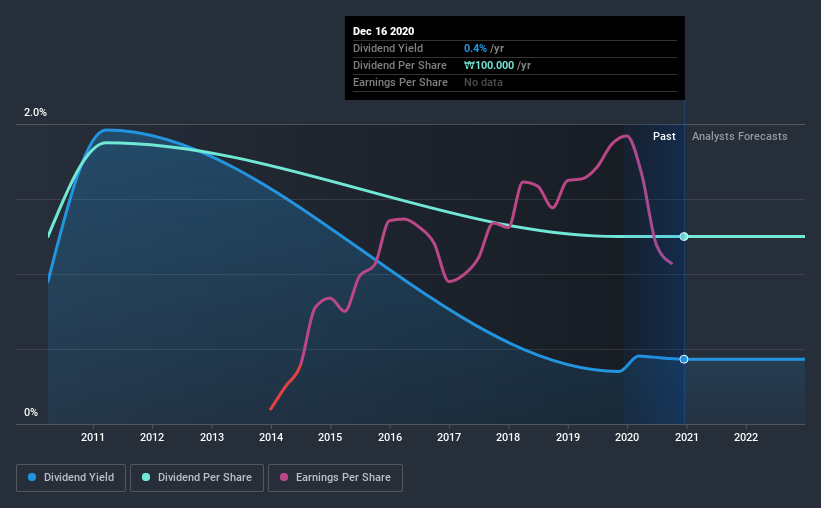821x508 pixels.
Task: Select the 2014 year label on the axis
Action: click(x=271, y=437)
